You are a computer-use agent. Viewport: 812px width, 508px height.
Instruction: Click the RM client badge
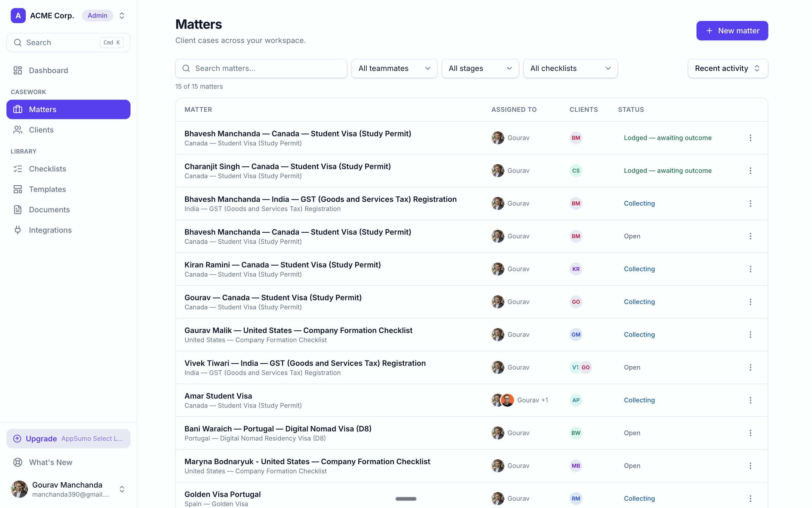[x=576, y=499]
